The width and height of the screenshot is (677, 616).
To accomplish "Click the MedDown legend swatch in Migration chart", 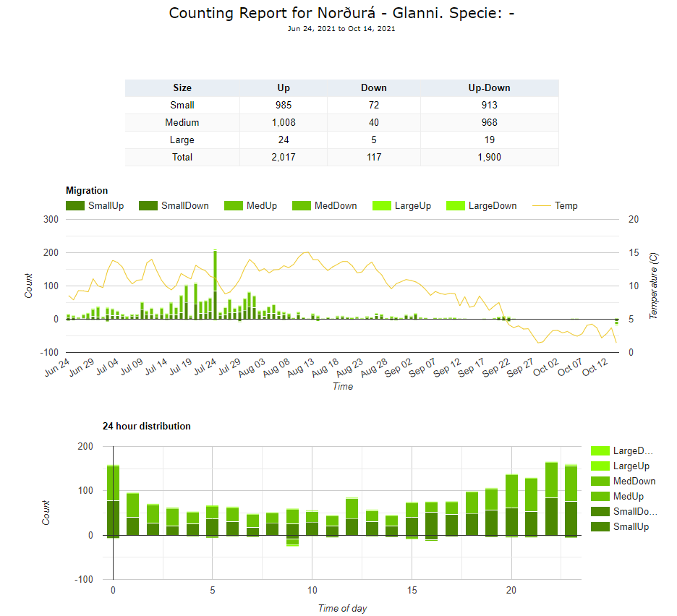I will click(302, 206).
